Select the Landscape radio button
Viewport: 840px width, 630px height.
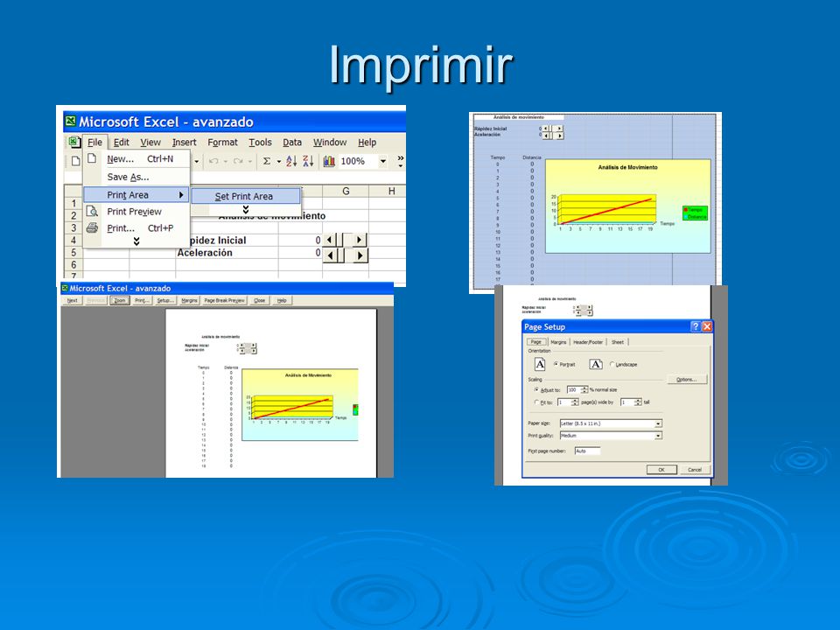[x=612, y=364]
